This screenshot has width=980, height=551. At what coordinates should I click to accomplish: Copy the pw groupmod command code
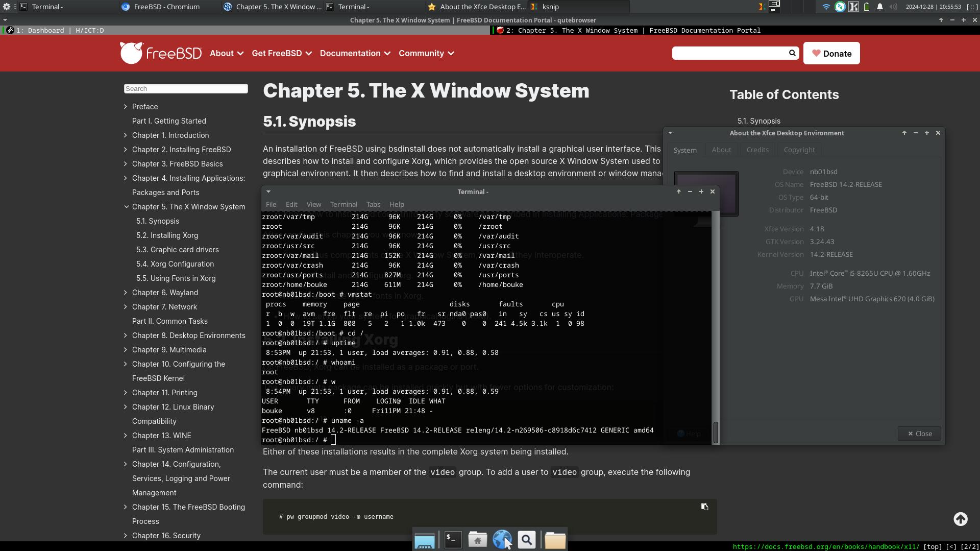click(x=704, y=507)
